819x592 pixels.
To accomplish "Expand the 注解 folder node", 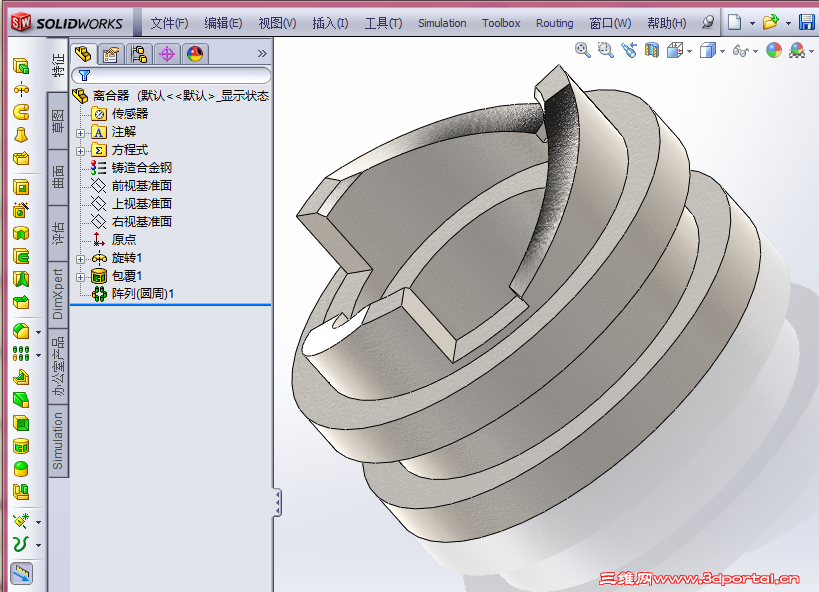I will [x=80, y=133].
